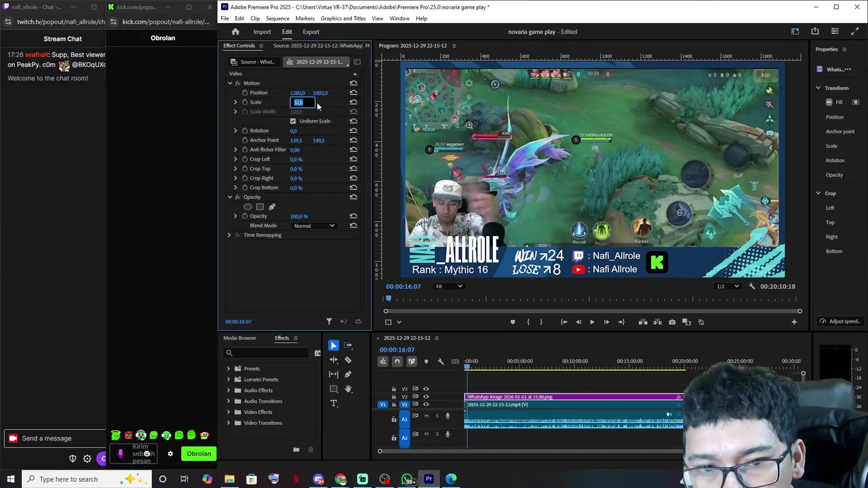Toggle Linked Selection in timeline
Viewport: 868px width, 488px height.
click(x=412, y=361)
